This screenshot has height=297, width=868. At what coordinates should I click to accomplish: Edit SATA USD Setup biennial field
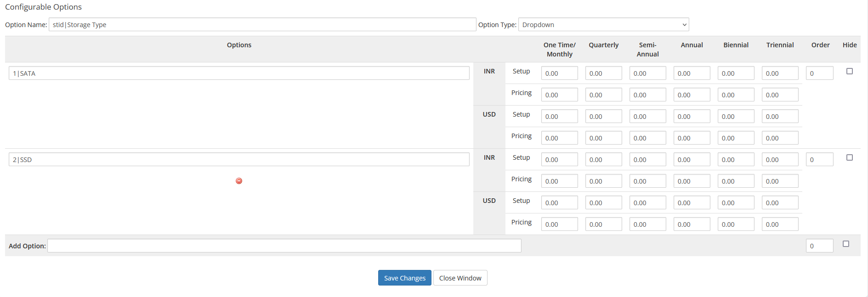[736, 116]
